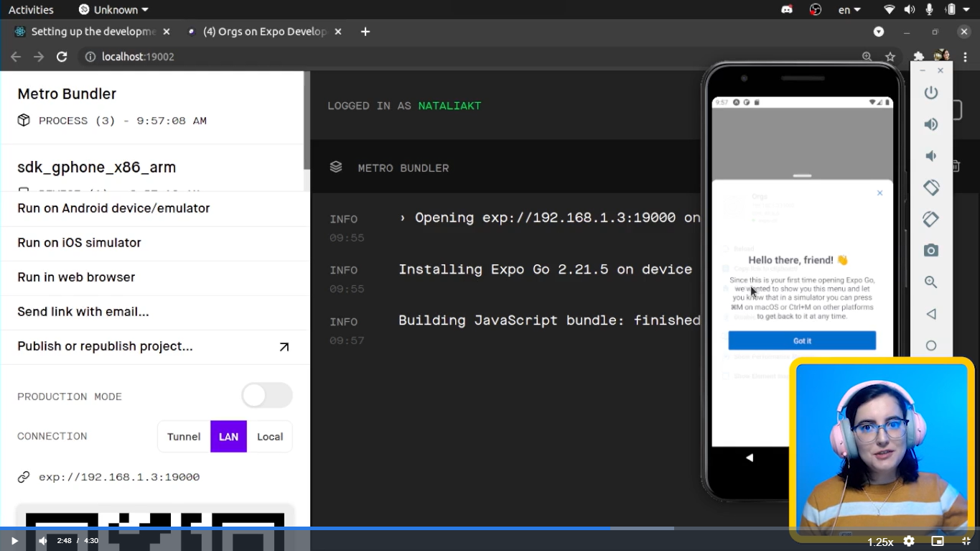Mute the video with the speaker icon
980x551 pixels.
click(43, 541)
